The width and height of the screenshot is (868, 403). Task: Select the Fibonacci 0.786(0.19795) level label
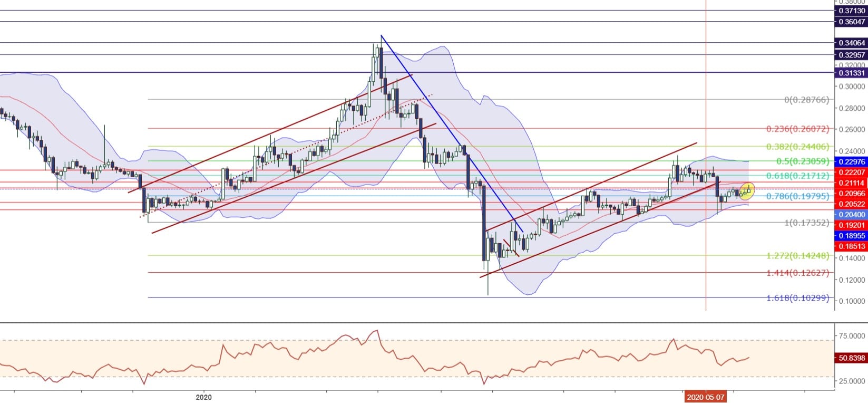point(797,196)
